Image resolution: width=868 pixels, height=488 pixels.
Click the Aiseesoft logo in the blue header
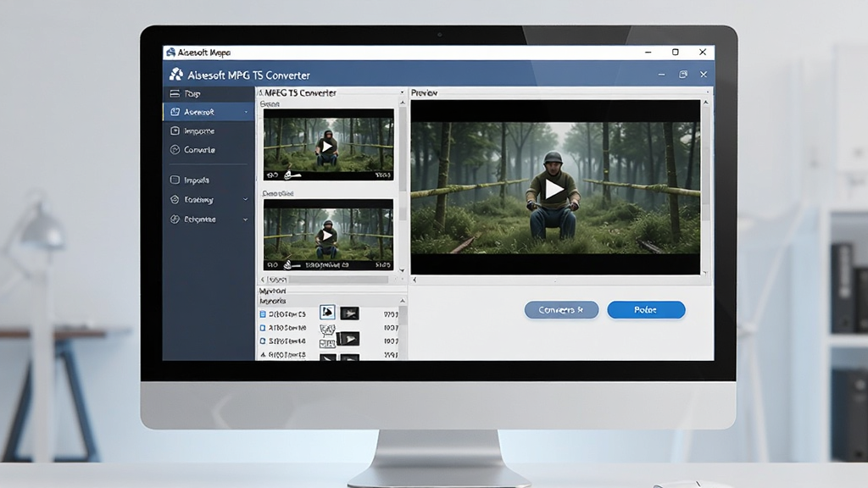point(176,75)
